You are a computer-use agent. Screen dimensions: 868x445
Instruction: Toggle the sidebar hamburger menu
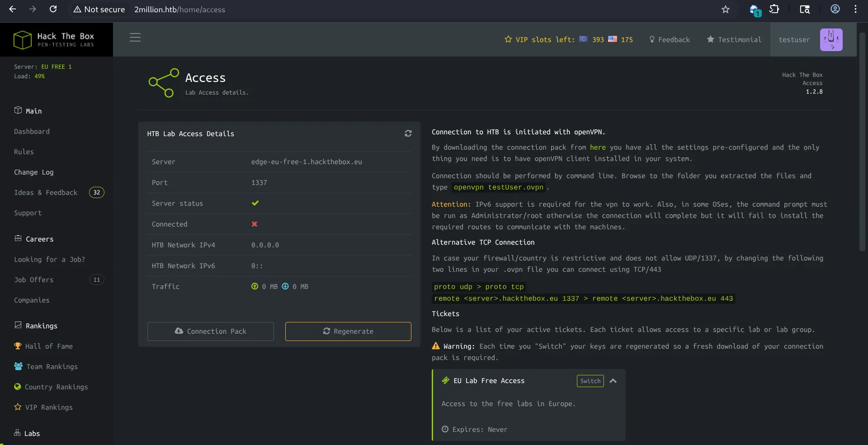pyautogui.click(x=135, y=37)
